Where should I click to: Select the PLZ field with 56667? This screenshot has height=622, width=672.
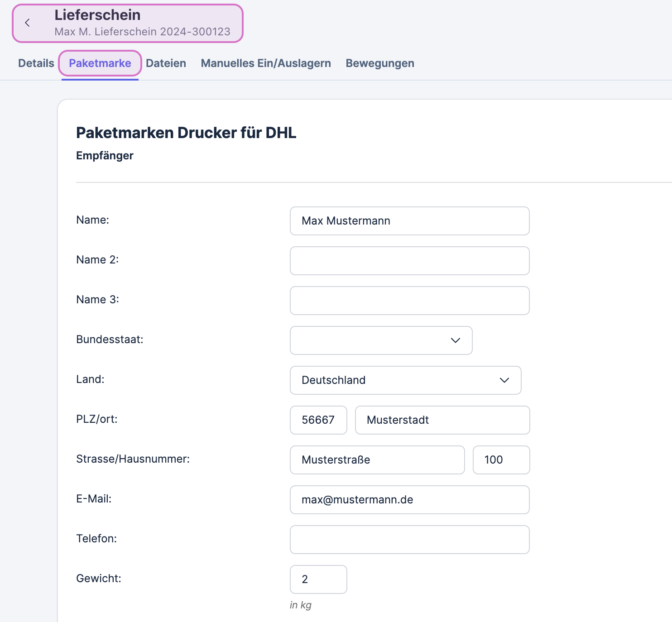point(318,420)
